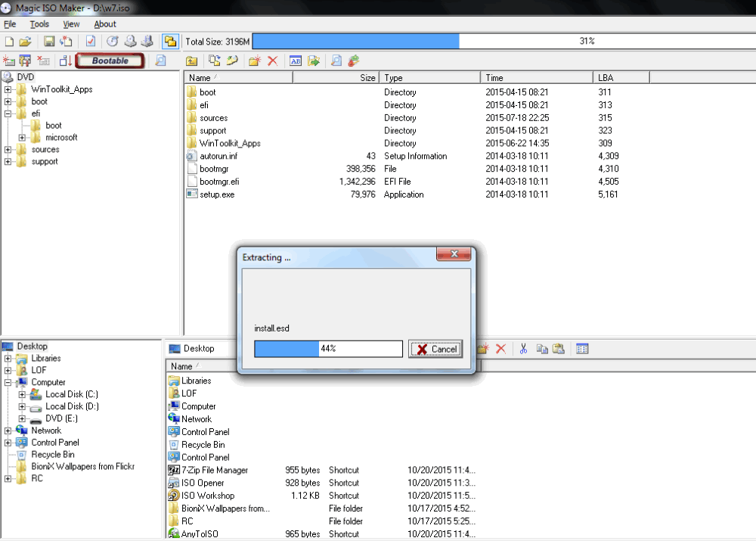756x541 pixels.
Task: Click the Total Size 31% capacity bar
Action: click(503, 42)
